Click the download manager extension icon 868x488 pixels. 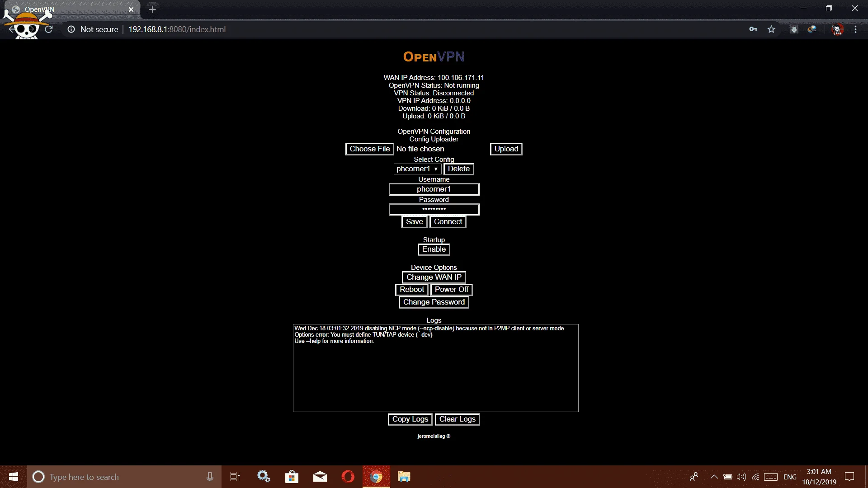tap(794, 29)
